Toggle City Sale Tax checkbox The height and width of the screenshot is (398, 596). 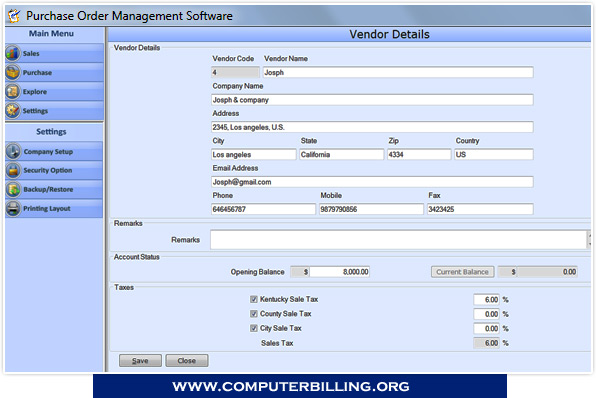click(254, 328)
